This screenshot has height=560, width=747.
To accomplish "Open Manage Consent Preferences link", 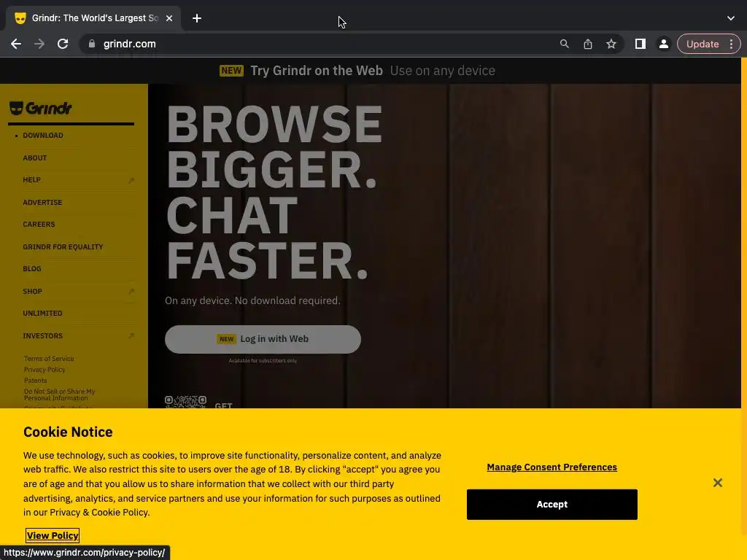I will 551,467.
